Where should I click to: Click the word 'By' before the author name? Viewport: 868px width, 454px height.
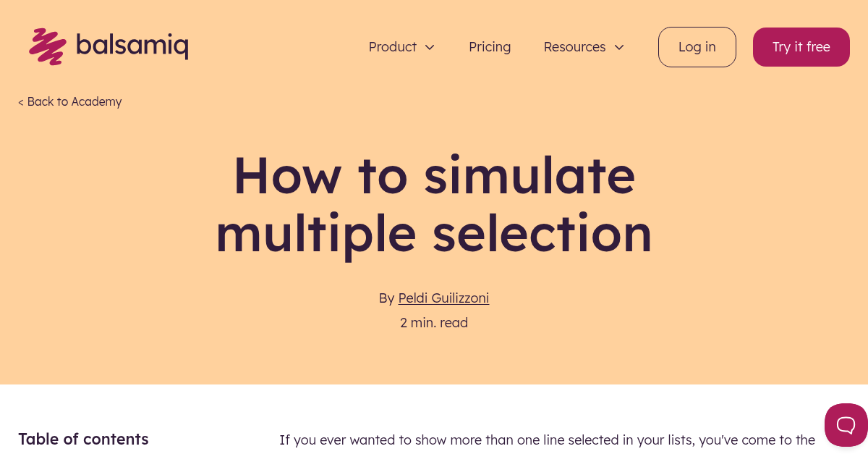coord(386,298)
